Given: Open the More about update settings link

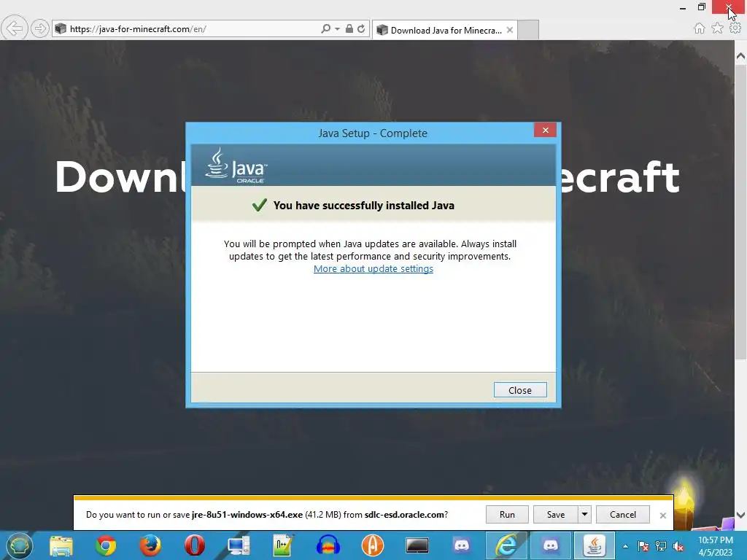Looking at the screenshot, I should coord(373,268).
